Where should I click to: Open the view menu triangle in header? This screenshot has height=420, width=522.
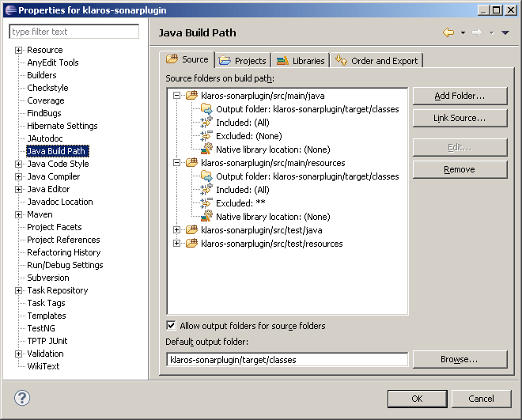pos(505,32)
